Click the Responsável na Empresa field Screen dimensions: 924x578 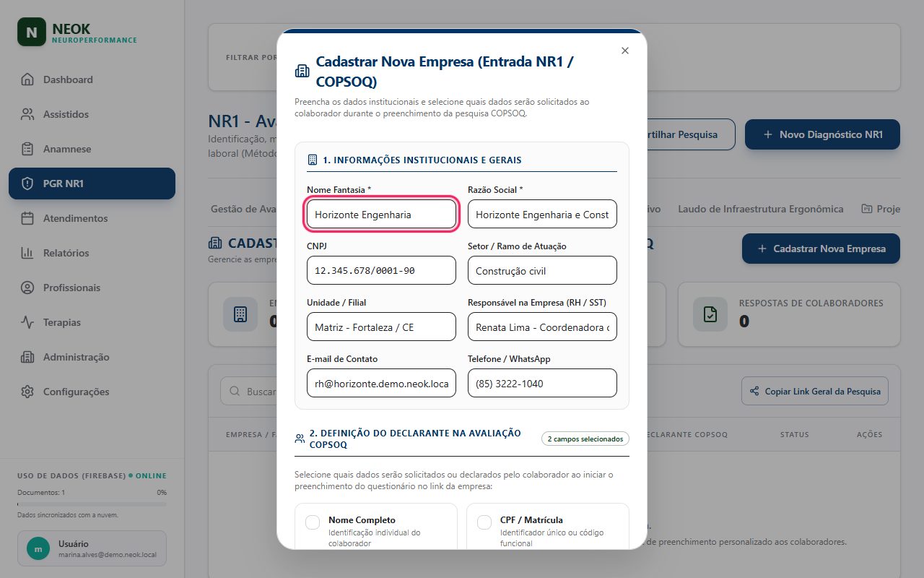click(542, 327)
